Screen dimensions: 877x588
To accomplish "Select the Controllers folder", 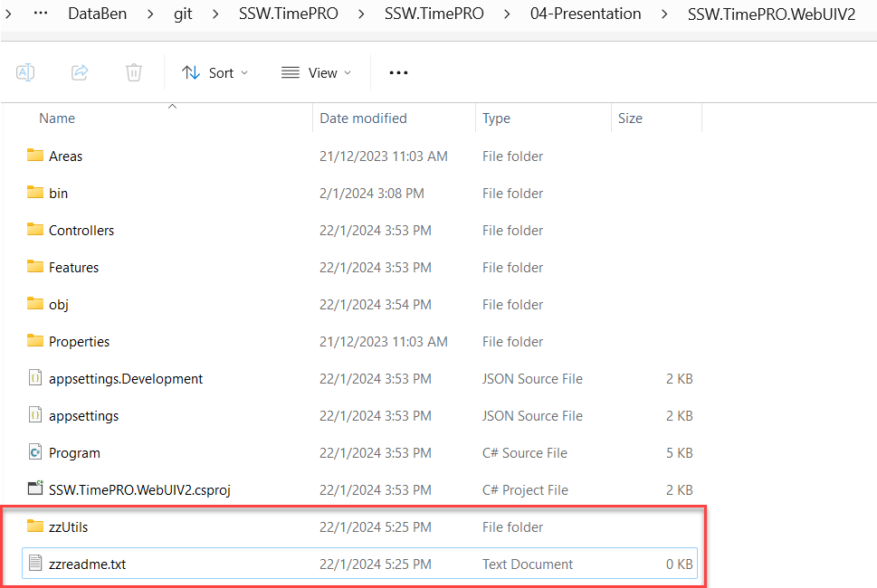I will (x=81, y=231).
